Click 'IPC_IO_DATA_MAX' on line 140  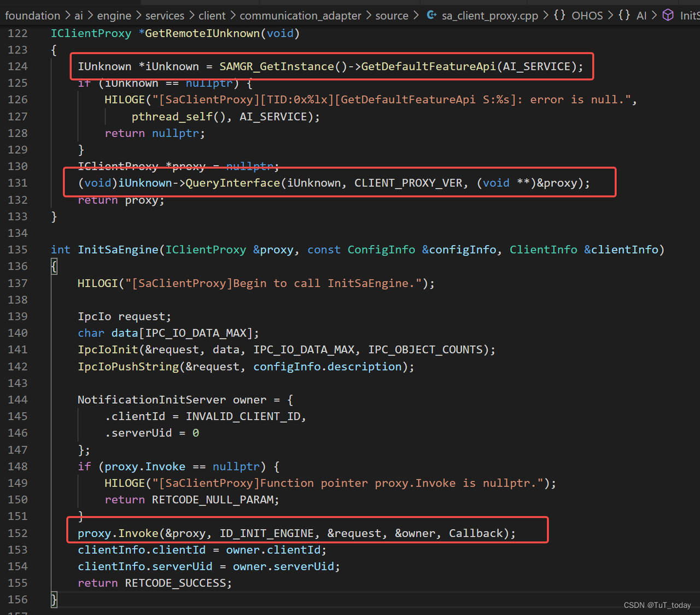[x=196, y=333]
